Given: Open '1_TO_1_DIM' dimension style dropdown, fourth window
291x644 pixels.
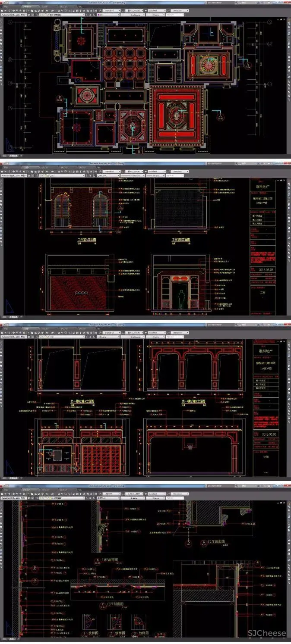Looking at the screenshot, I should (134, 494).
